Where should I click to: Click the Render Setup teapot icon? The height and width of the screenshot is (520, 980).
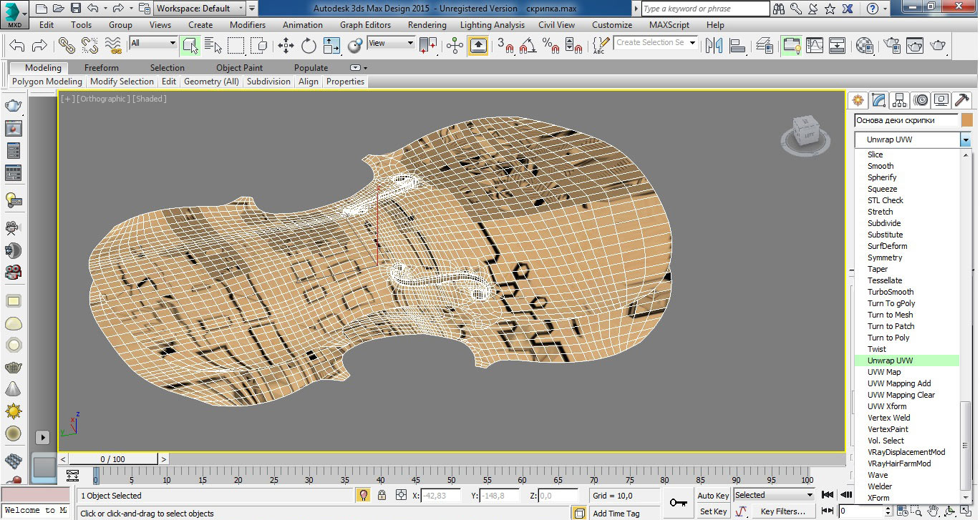click(x=892, y=46)
